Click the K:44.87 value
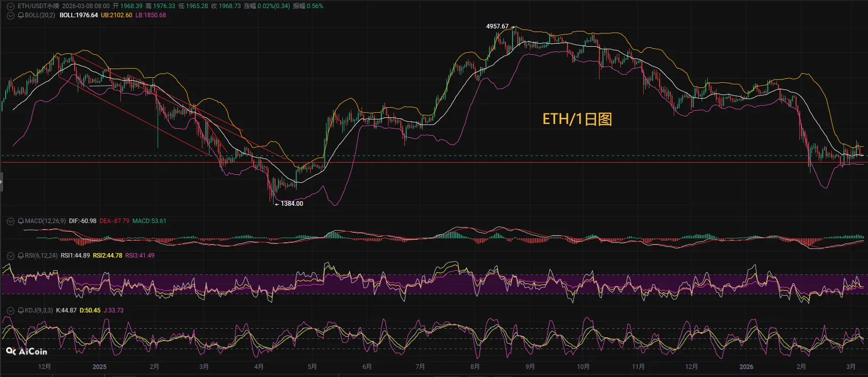This screenshot has height=377, width=868. 66,310
